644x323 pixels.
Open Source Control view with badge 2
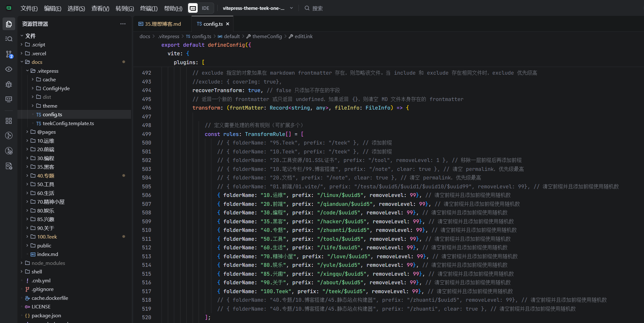(9, 54)
